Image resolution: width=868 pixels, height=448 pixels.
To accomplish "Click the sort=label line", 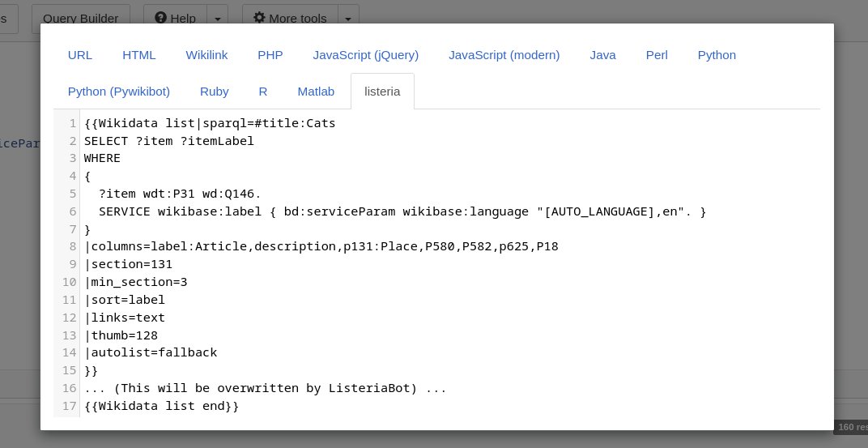I will 125,300.
